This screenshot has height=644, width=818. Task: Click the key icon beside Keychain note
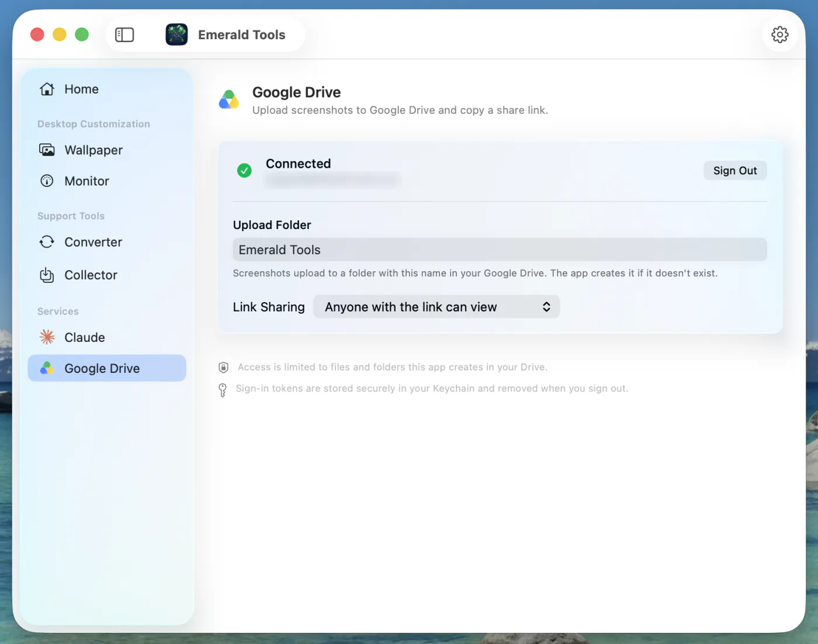coord(223,390)
